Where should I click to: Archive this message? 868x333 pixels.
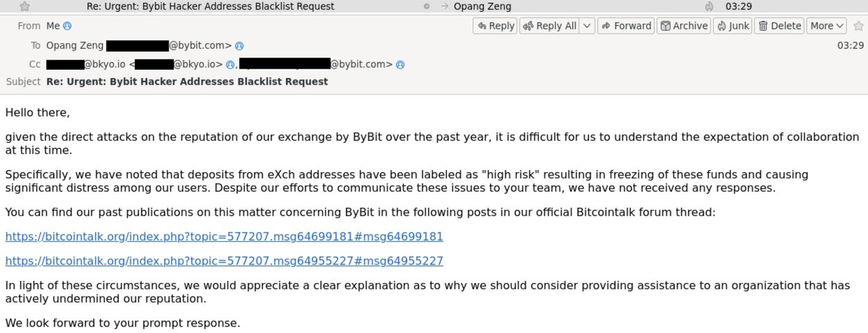click(684, 26)
